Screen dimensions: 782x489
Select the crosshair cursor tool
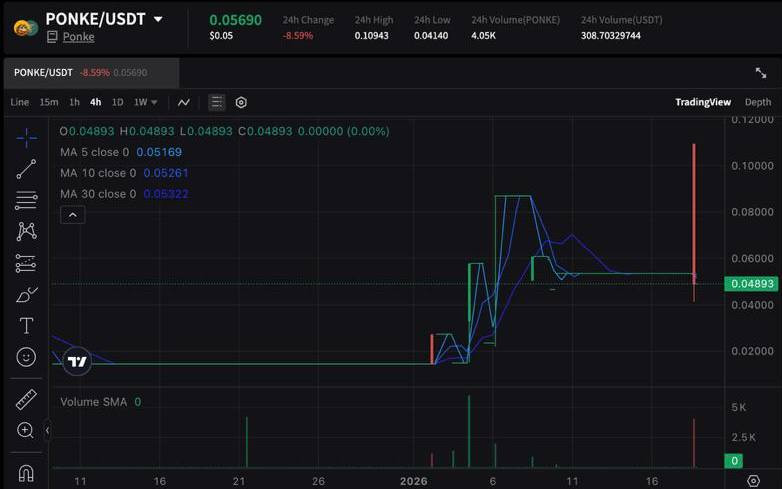26,138
